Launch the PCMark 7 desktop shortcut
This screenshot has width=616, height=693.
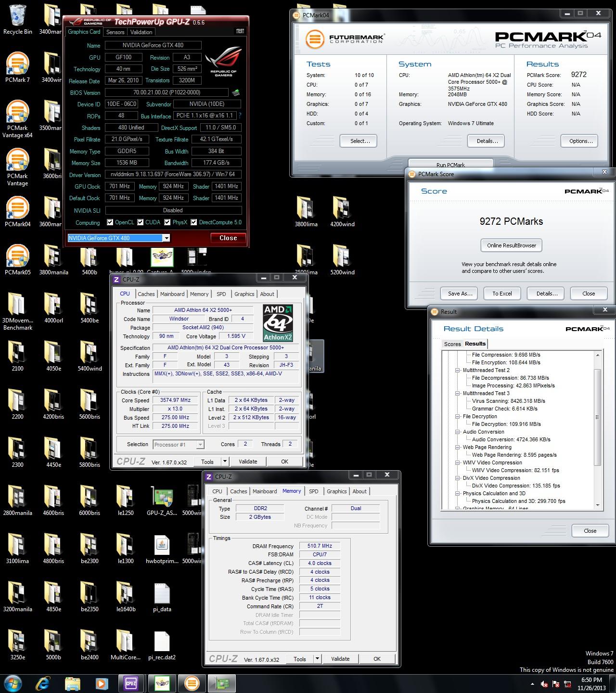[x=18, y=67]
